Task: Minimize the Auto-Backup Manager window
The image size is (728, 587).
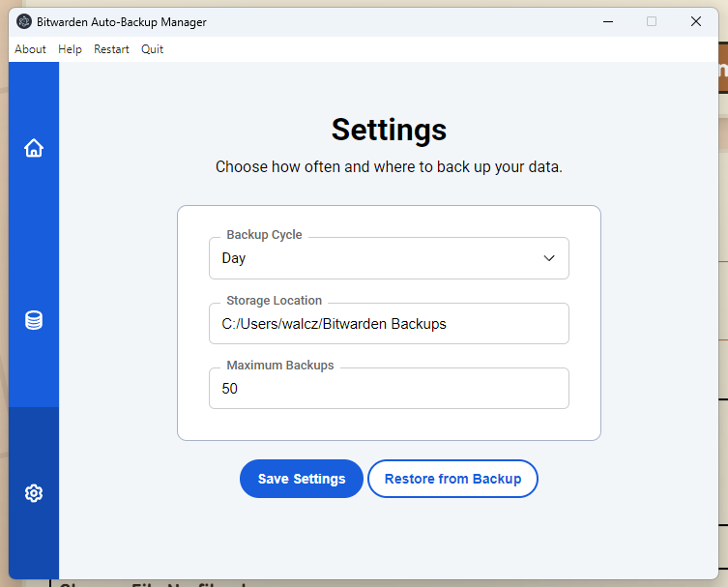Action: (x=608, y=21)
